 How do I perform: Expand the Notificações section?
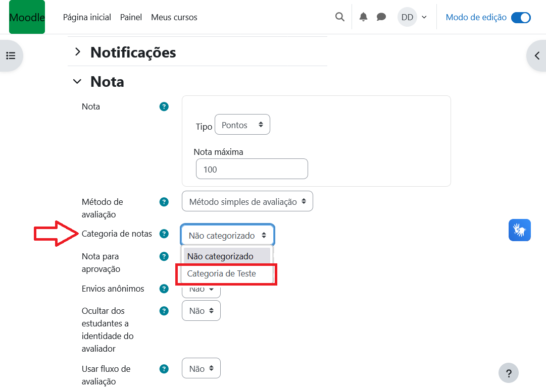77,52
